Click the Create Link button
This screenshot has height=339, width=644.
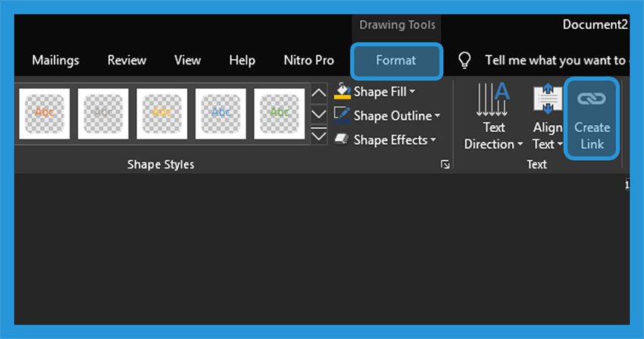pos(592,118)
